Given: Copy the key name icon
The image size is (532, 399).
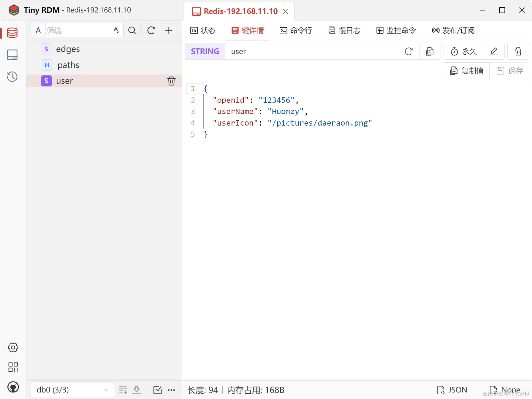Looking at the screenshot, I should pyautogui.click(x=430, y=51).
